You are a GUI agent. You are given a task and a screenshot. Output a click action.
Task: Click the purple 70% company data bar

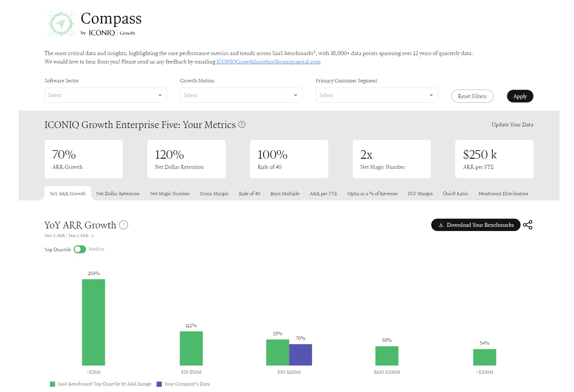click(301, 355)
